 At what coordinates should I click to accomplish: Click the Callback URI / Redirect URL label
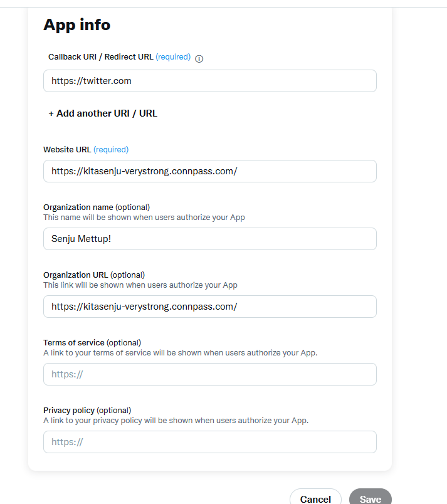[100, 57]
